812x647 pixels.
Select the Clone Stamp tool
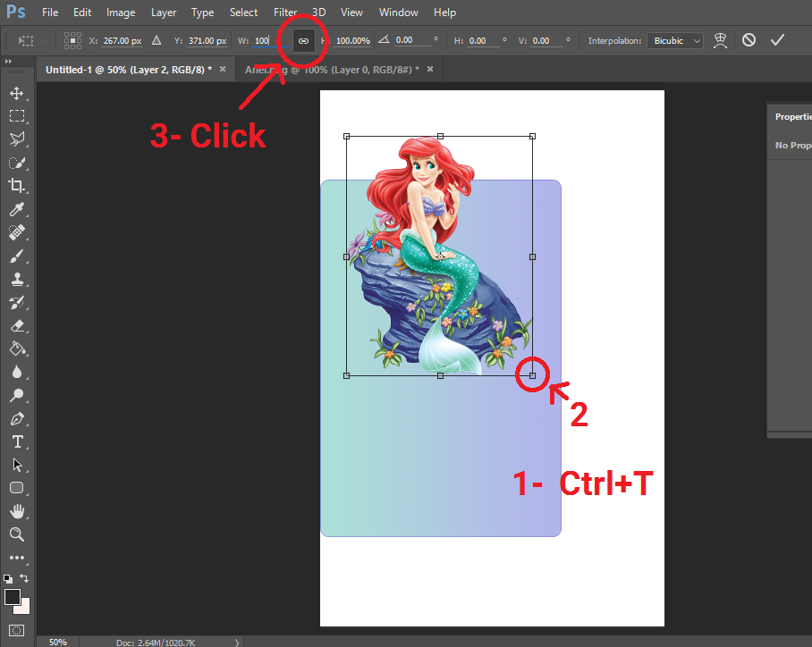tap(17, 279)
